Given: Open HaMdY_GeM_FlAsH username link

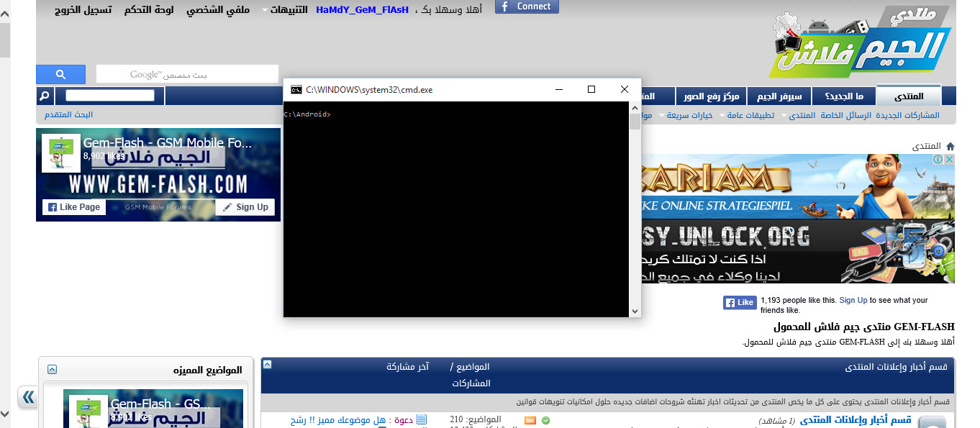Looking at the screenshot, I should click(362, 11).
